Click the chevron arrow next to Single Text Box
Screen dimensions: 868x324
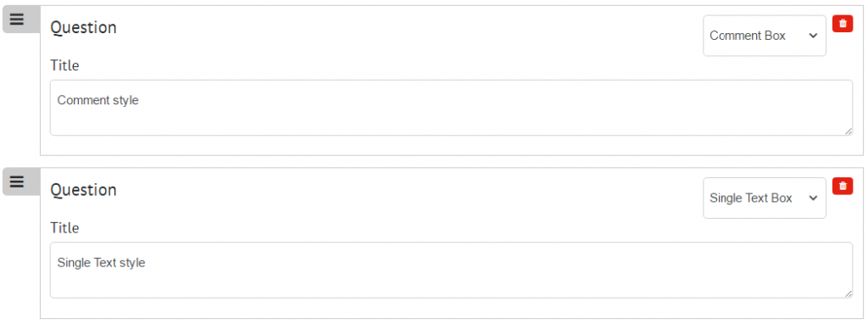tap(813, 198)
